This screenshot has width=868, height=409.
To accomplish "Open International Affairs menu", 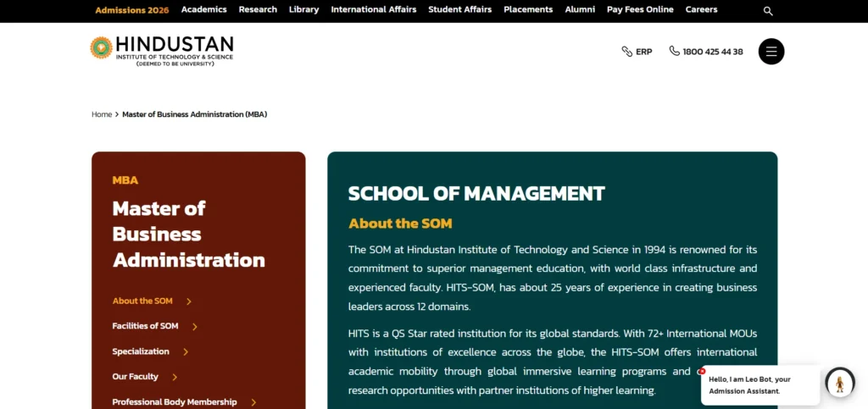I will [374, 9].
